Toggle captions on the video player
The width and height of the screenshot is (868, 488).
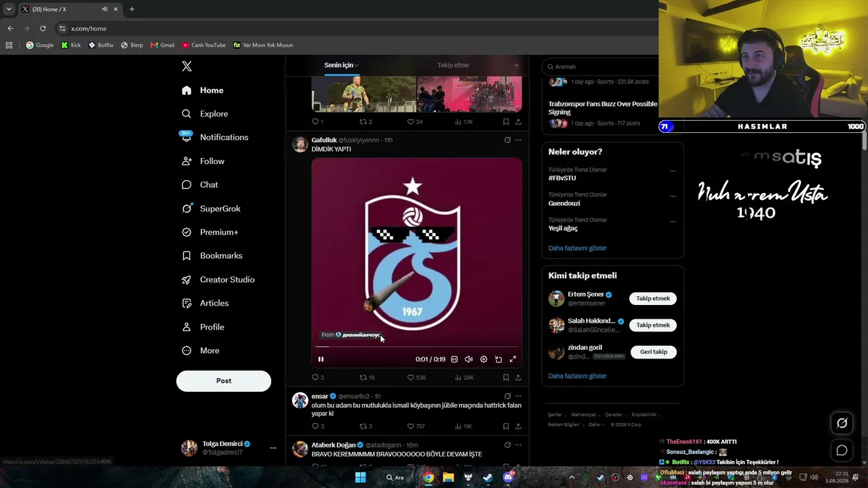454,359
